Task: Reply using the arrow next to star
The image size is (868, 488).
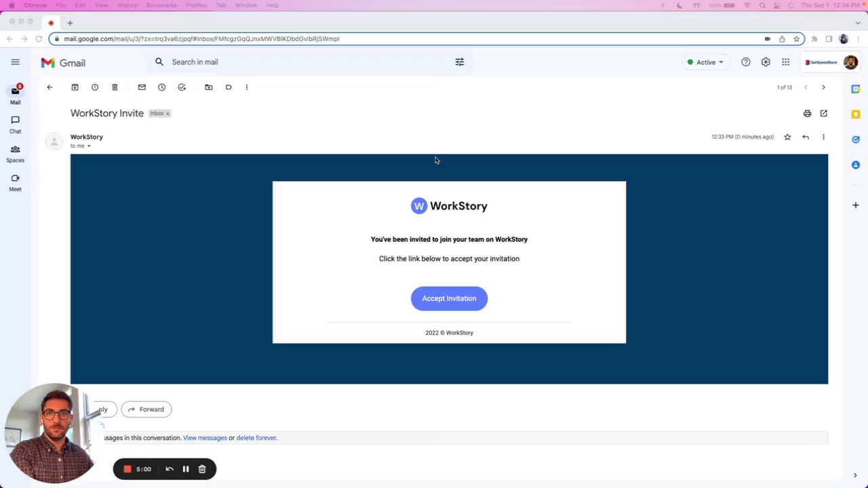Action: point(806,137)
